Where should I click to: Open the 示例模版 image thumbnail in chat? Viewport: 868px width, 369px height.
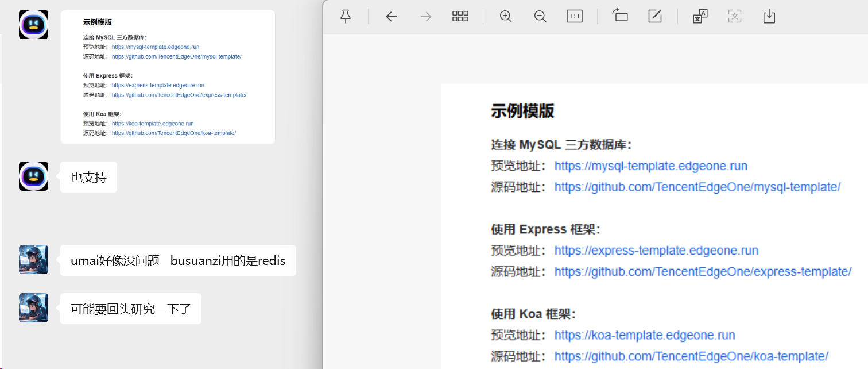(168, 77)
